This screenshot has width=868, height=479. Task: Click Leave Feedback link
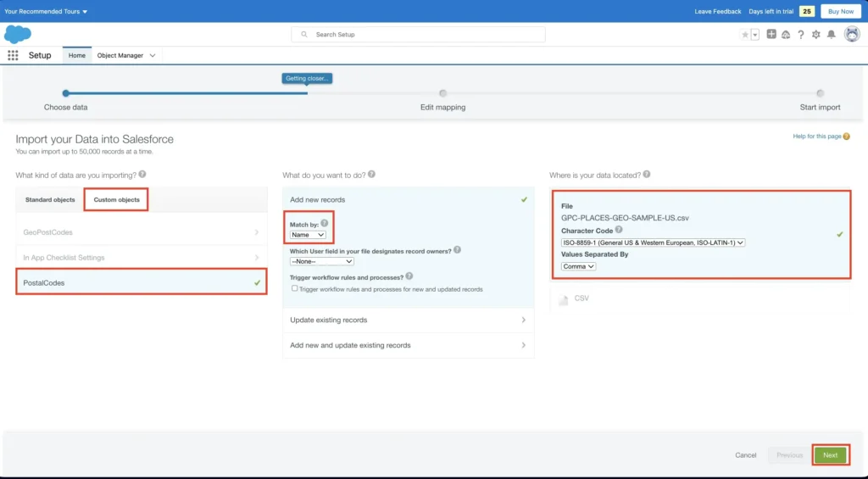click(718, 12)
